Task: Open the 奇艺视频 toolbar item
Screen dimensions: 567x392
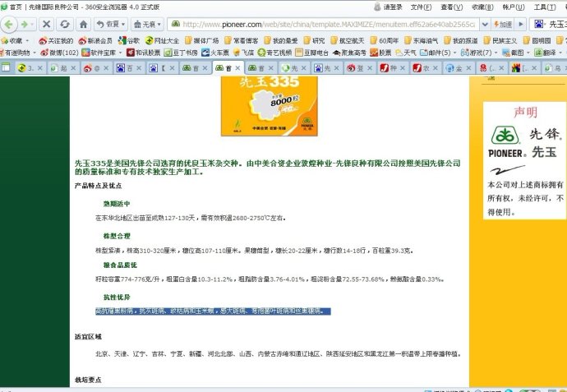Action: [x=274, y=53]
